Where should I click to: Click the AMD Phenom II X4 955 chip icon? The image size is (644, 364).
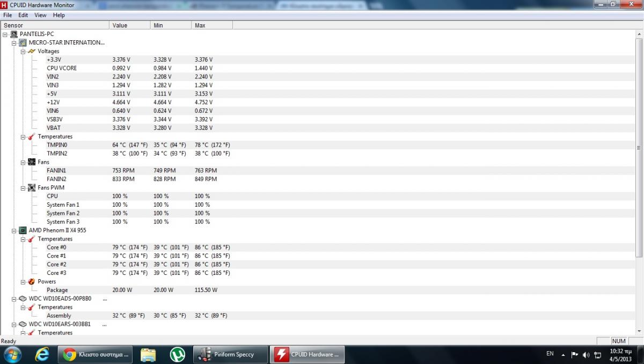pos(23,230)
